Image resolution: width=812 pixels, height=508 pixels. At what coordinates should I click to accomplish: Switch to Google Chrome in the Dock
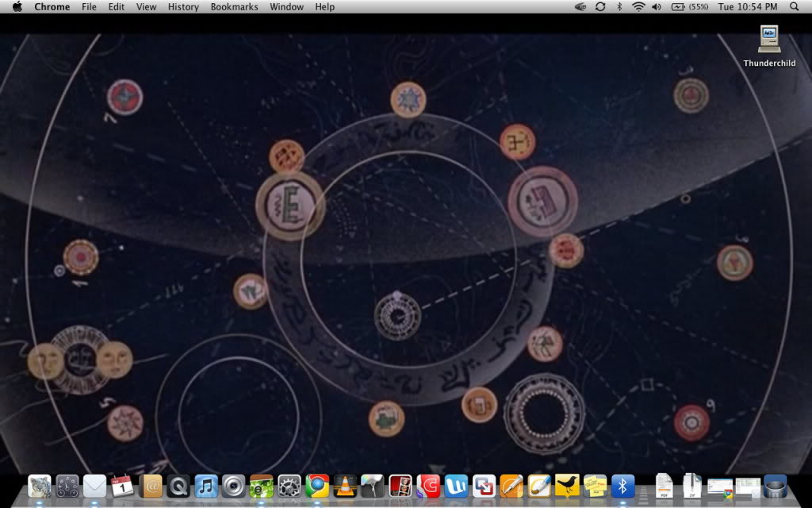click(x=317, y=487)
